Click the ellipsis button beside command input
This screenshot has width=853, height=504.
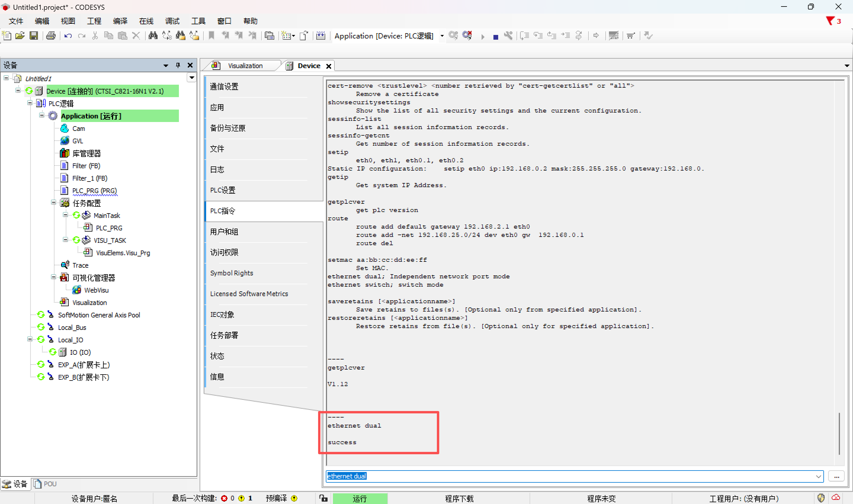pos(836,476)
